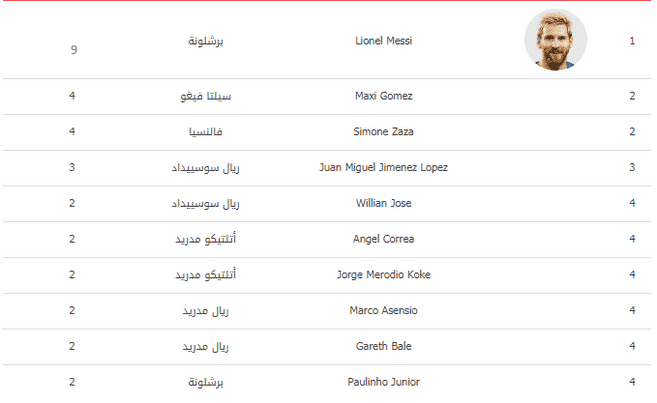Click برشلونة team beside Paulinho Junior
This screenshot has height=403, width=657.
[206, 382]
